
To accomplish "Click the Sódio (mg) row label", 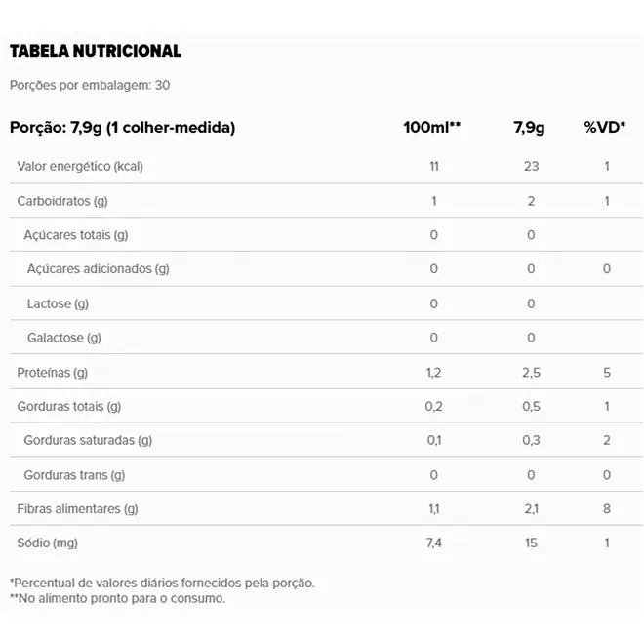I will point(48,543).
